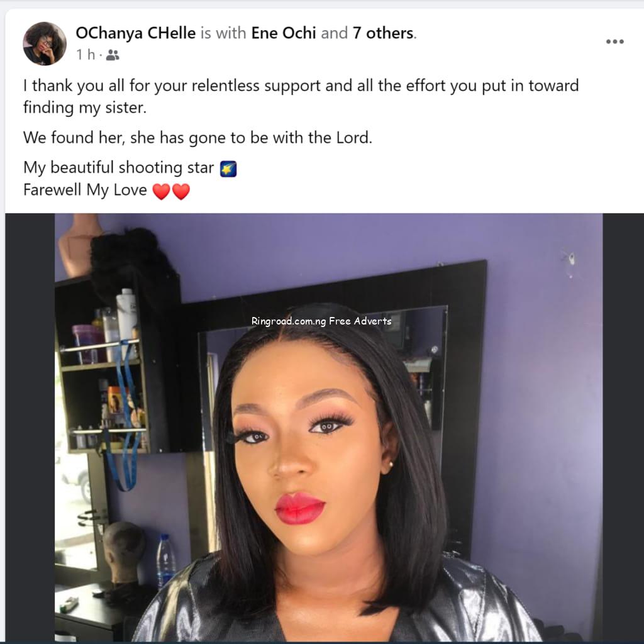Open the posted photo of the woman
The width and height of the screenshot is (644, 644).
328,427
